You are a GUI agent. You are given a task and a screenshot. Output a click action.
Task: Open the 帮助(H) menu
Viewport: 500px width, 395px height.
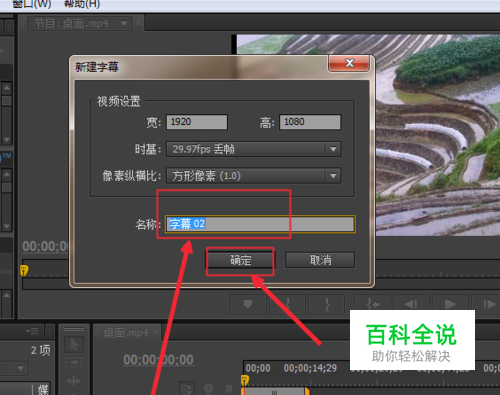pos(82,4)
